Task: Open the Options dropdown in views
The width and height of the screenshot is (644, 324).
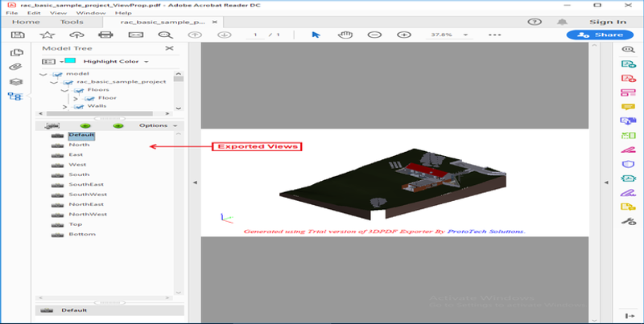Action: click(158, 125)
